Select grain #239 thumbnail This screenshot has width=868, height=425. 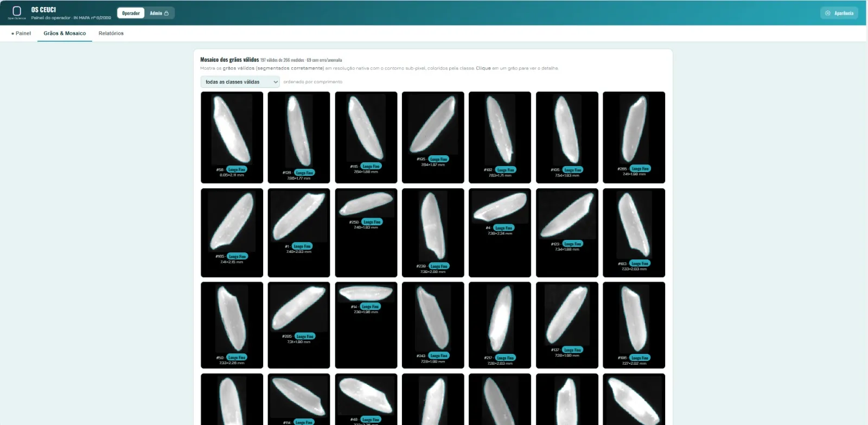tap(433, 233)
